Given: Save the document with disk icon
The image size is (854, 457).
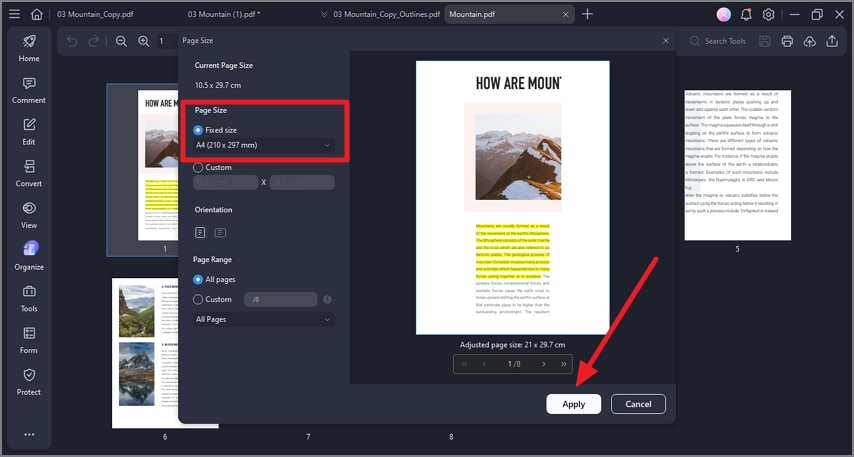Looking at the screenshot, I should (x=765, y=41).
